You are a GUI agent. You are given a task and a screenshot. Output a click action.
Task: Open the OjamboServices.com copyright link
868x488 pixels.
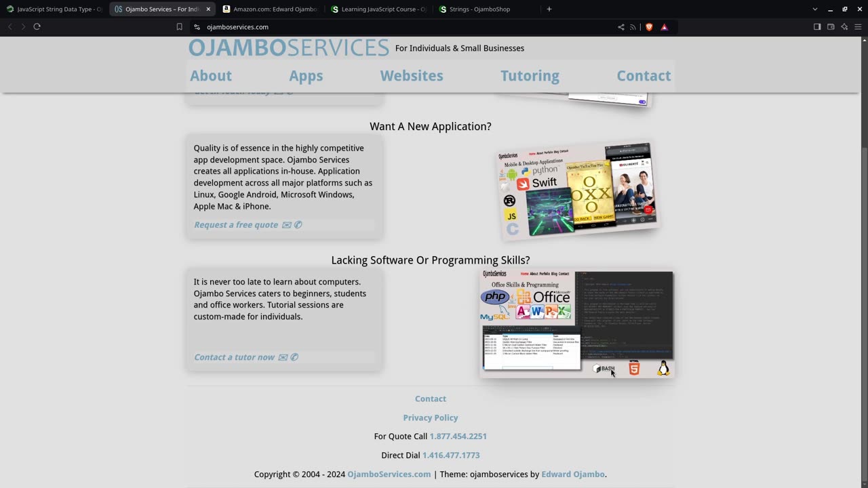point(389,474)
